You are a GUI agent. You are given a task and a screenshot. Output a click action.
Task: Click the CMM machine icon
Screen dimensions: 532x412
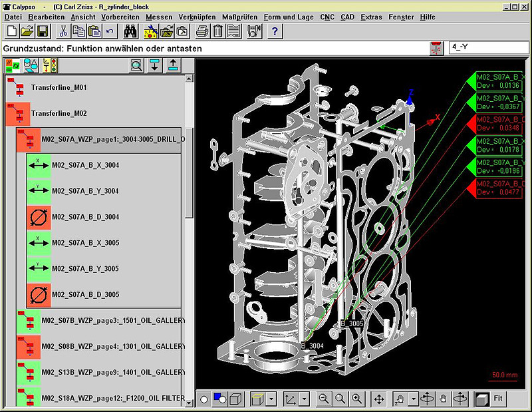click(x=254, y=31)
